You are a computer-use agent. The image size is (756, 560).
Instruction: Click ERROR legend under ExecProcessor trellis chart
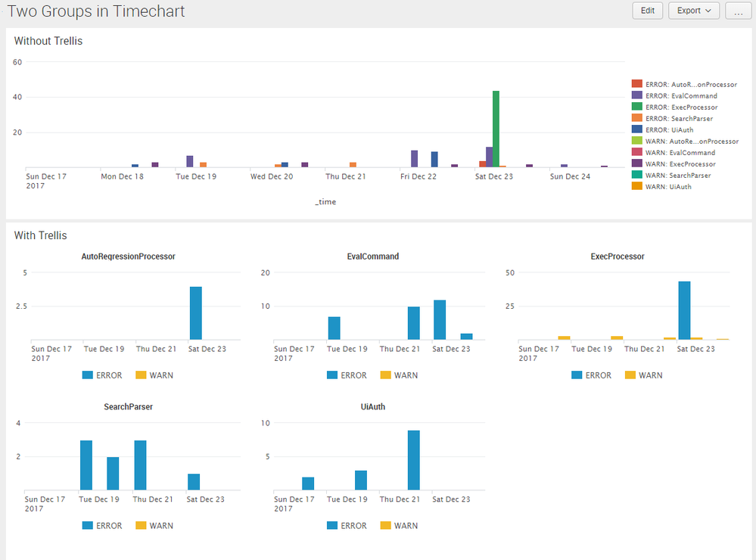pyautogui.click(x=590, y=375)
